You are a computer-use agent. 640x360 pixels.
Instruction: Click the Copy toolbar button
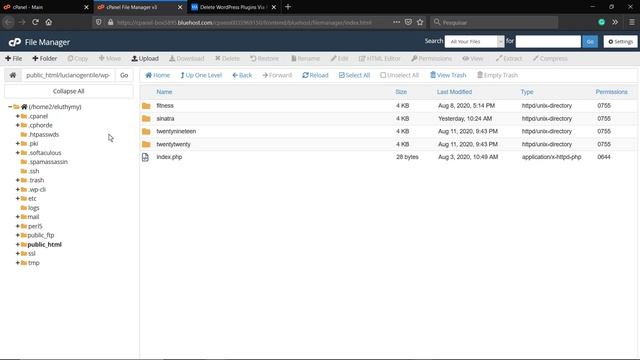[x=78, y=58]
